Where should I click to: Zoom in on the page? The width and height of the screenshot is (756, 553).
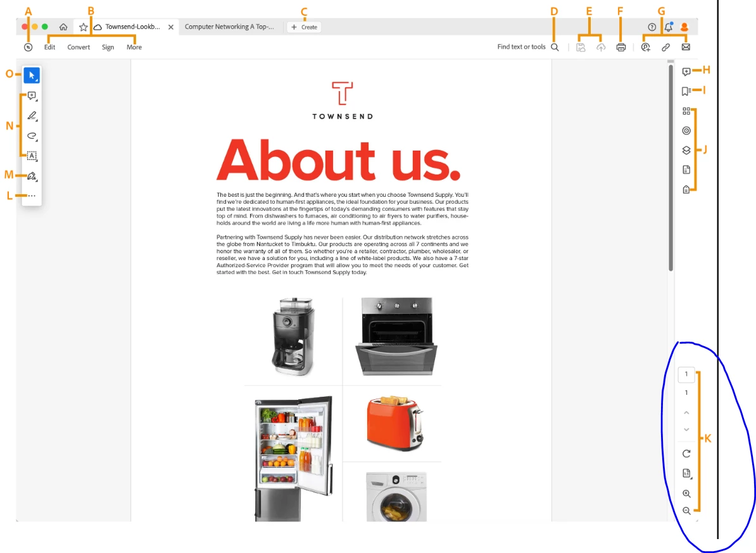686,494
